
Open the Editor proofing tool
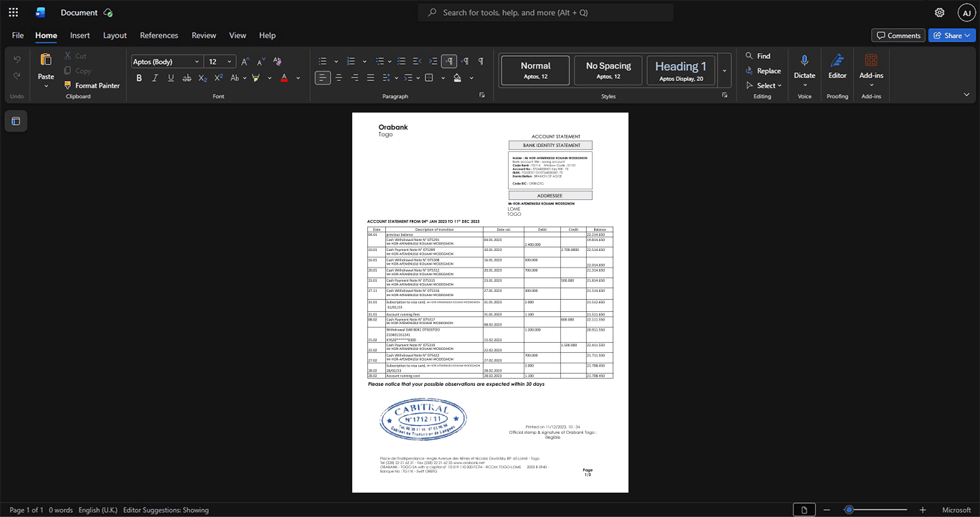coord(837,67)
